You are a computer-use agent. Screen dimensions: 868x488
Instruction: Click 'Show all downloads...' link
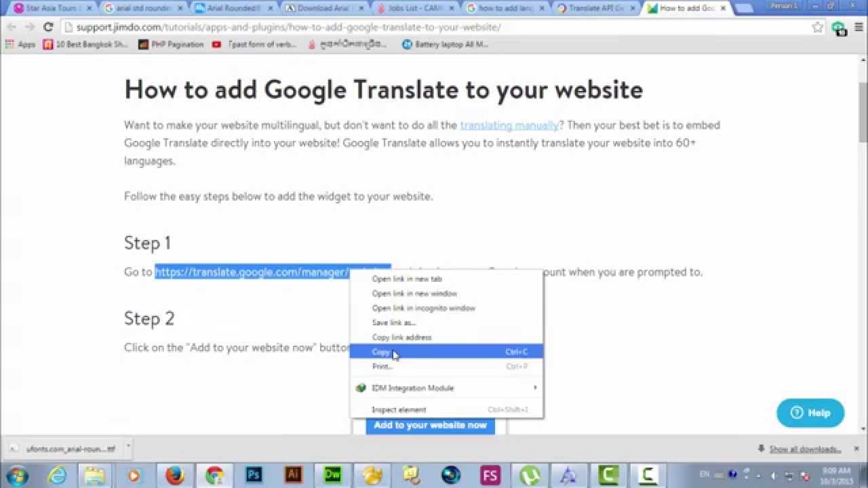[805, 449]
